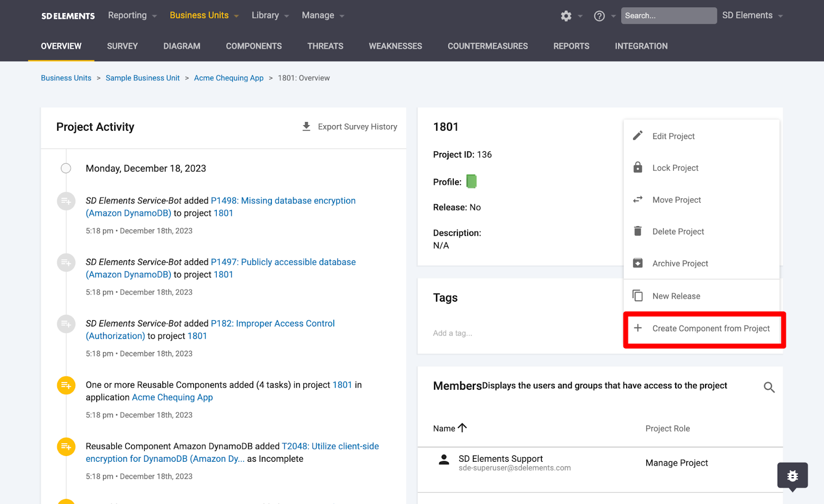Viewport: 824px width, 504px height.
Task: Click the Add a tag field
Action: 453,333
